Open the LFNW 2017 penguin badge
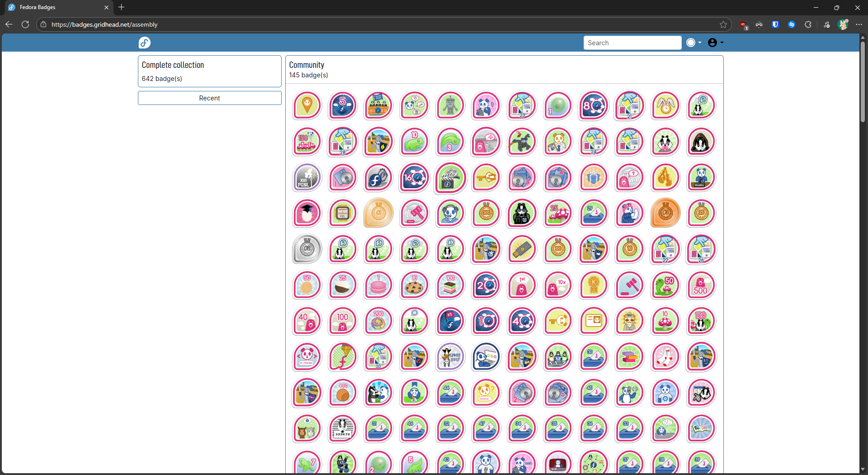This screenshot has width=868, height=475. click(x=450, y=357)
